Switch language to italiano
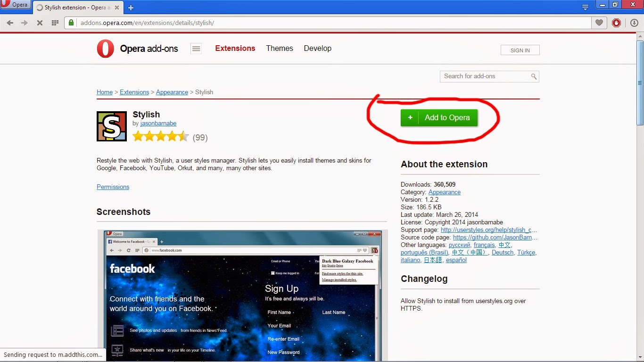Image resolution: width=644 pixels, height=362 pixels. (410, 260)
